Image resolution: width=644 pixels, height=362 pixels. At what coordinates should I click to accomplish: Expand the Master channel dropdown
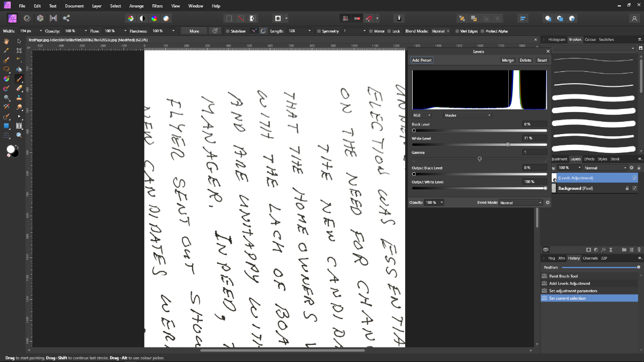click(x=467, y=115)
